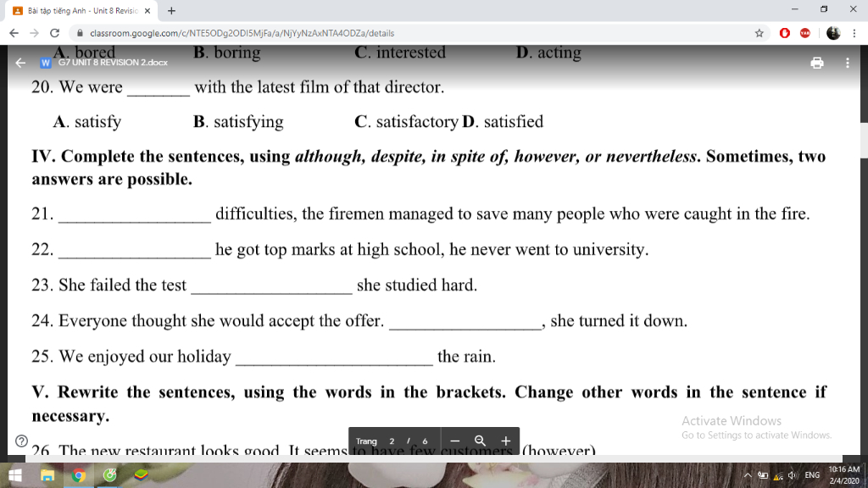Open the red Opera-style extension icon
This screenshot has height=488, width=868.
(784, 33)
